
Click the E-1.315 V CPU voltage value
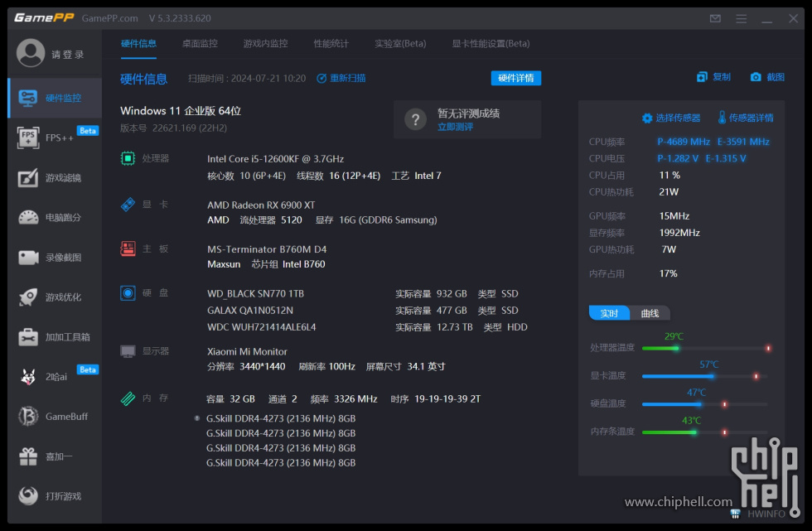tap(726, 158)
